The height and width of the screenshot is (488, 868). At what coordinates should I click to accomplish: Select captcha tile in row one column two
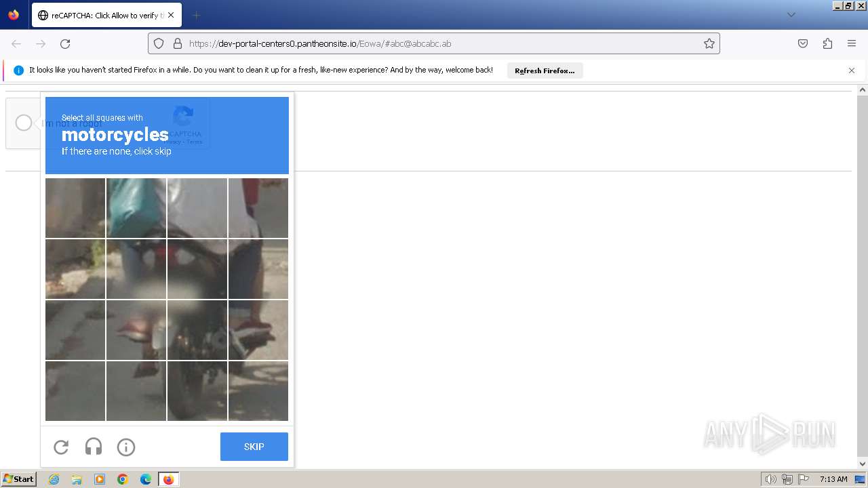[x=136, y=208]
